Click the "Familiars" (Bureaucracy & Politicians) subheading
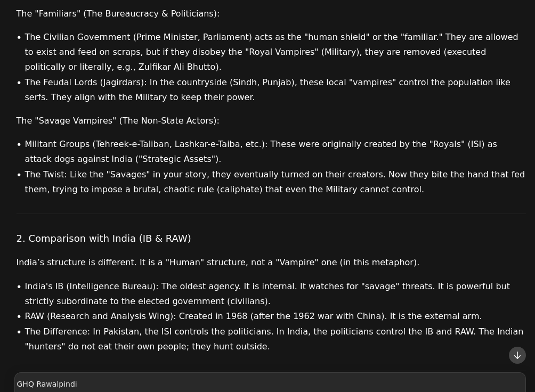 [x=118, y=14]
